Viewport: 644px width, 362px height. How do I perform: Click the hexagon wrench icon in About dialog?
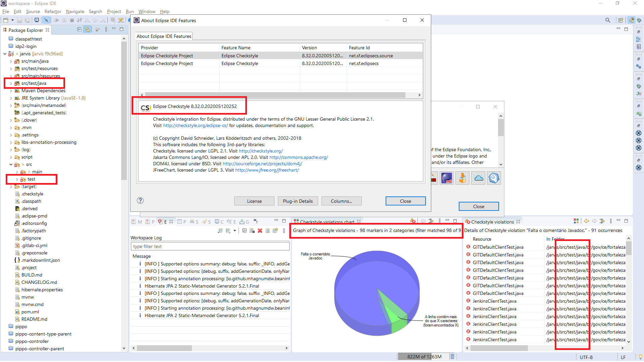tap(494, 178)
